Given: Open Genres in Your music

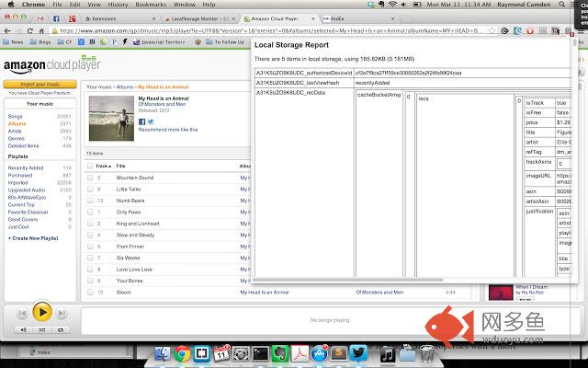Looking at the screenshot, I should coord(17,139).
